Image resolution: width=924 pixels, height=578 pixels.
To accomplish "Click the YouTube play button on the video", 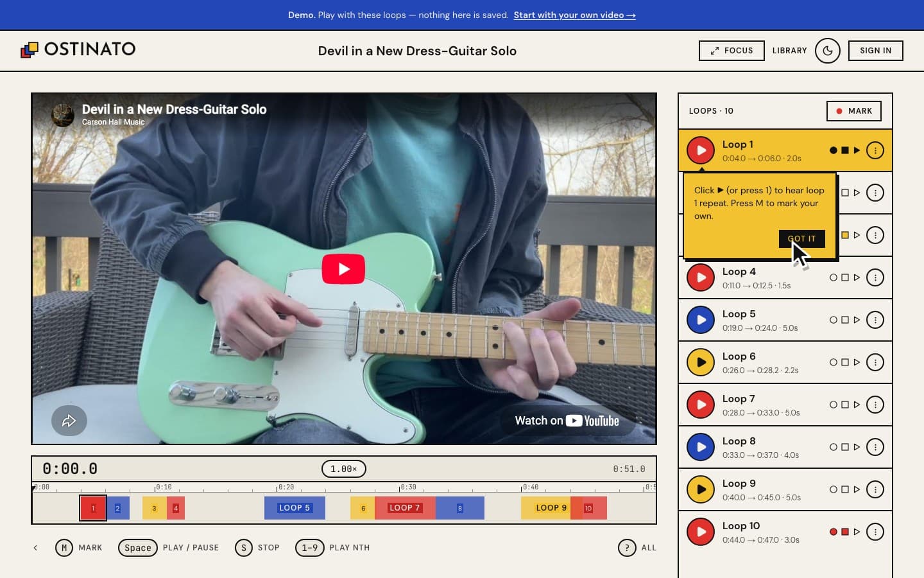I will tap(343, 269).
